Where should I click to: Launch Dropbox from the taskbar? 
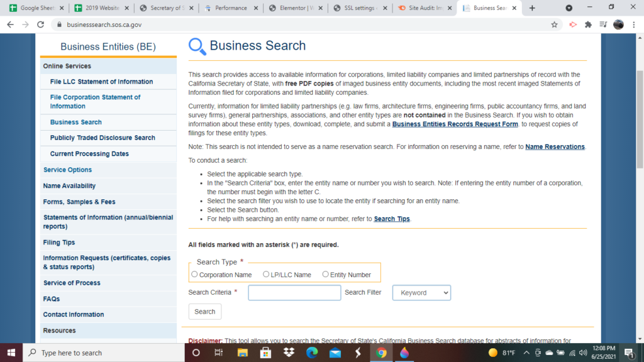(289, 353)
